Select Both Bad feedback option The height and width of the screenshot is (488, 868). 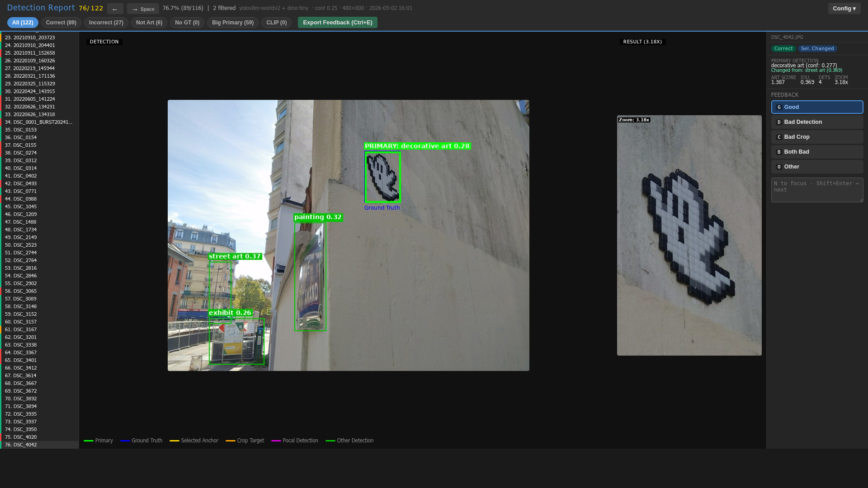[x=817, y=152]
